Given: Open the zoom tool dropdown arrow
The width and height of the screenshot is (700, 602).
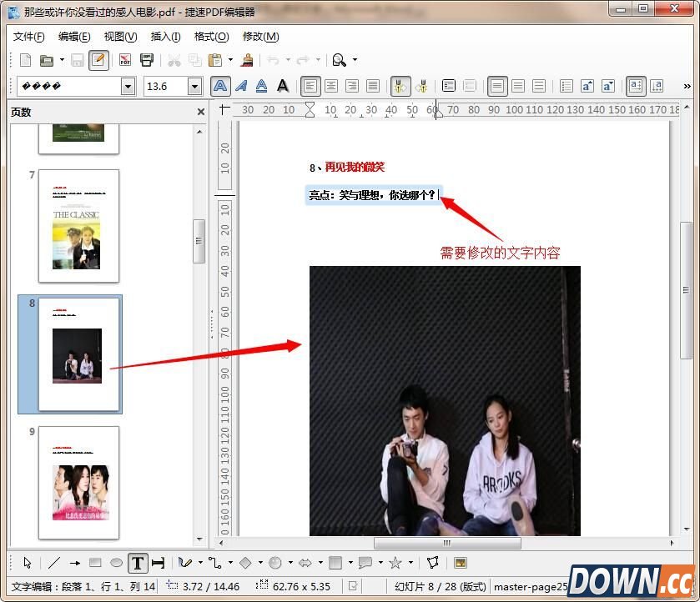Looking at the screenshot, I should (x=355, y=60).
